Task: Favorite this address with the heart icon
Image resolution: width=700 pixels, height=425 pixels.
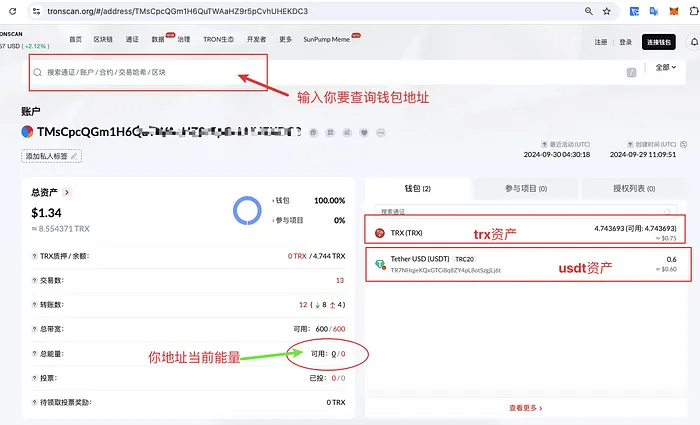Action: (364, 133)
